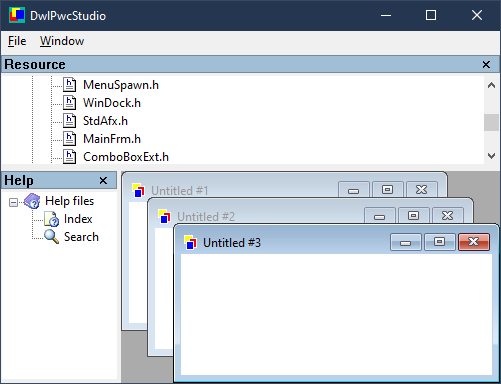
Task: Click the Untitled #3 window document icon
Action: [190, 243]
